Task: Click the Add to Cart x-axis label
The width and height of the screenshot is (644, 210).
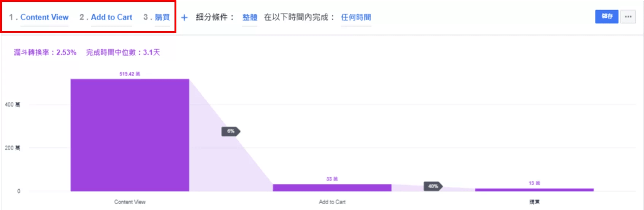Action: coord(332,202)
